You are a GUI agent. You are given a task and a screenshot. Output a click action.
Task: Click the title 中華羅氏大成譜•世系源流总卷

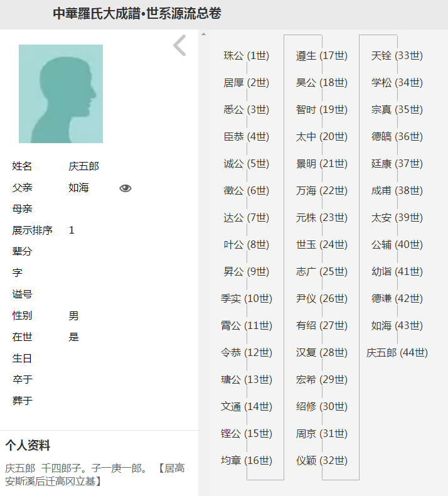[137, 14]
